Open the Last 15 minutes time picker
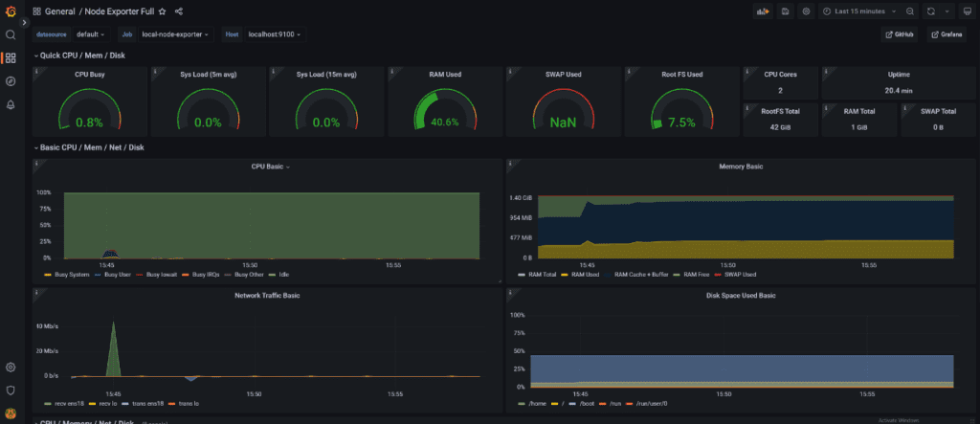This screenshot has height=424, width=980. pos(858,11)
